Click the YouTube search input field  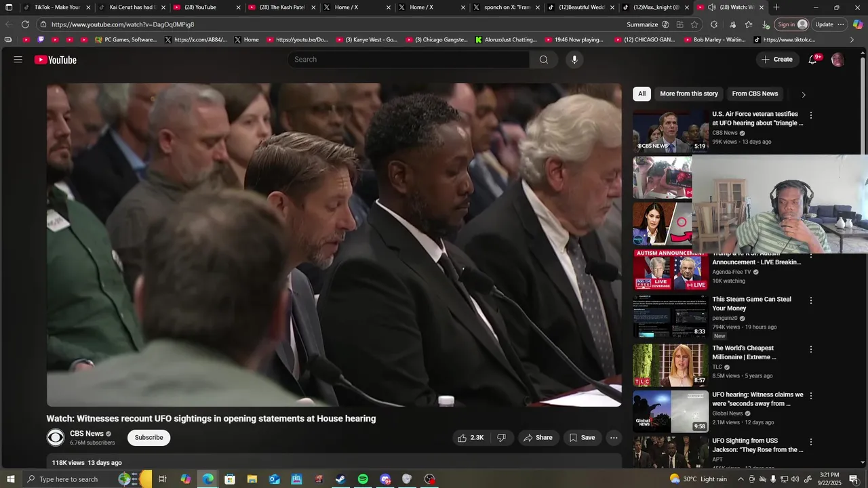(409, 60)
